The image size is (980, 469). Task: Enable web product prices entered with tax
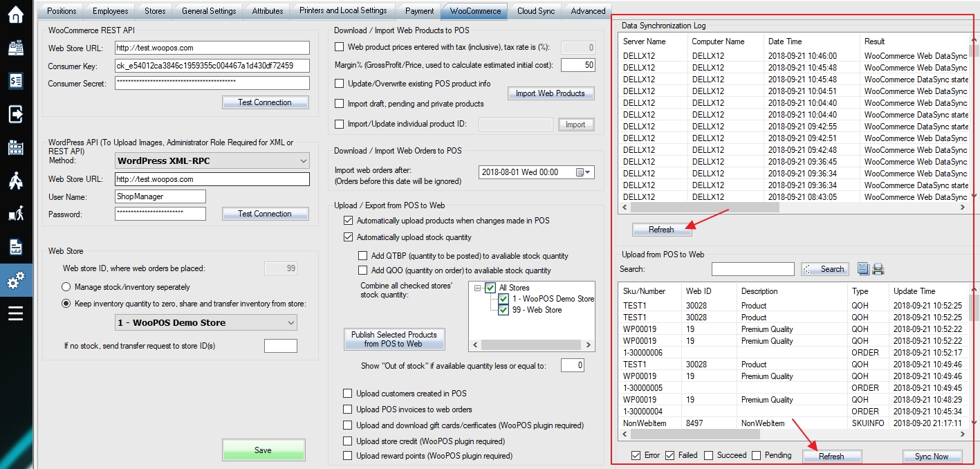pos(339,47)
